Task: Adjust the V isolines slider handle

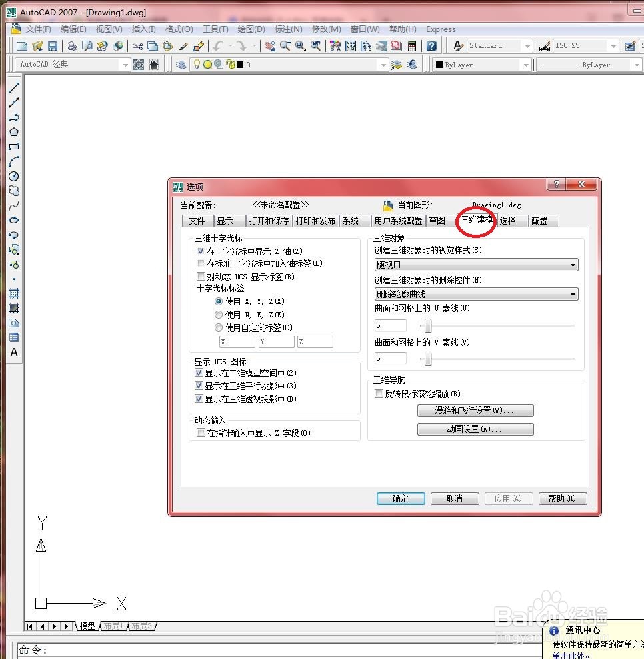Action: [427, 358]
